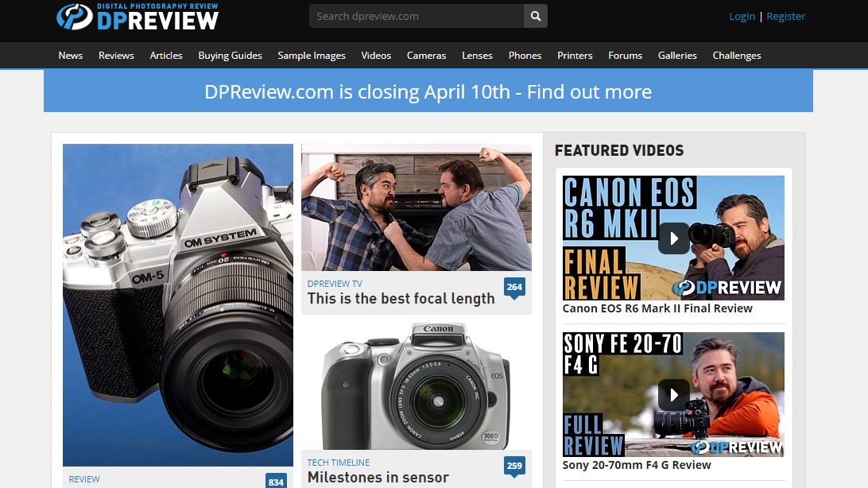
Task: Click Sony 20-70mm F4 G Review title
Action: [637, 465]
